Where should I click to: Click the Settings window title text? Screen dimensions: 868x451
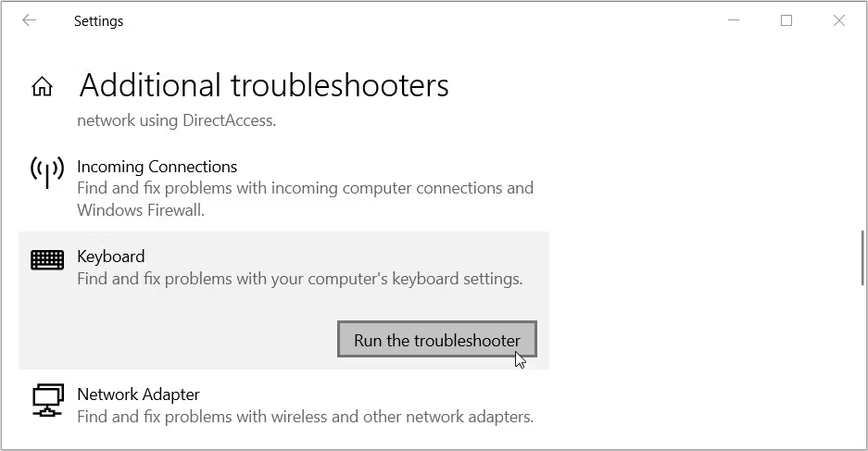click(x=98, y=20)
